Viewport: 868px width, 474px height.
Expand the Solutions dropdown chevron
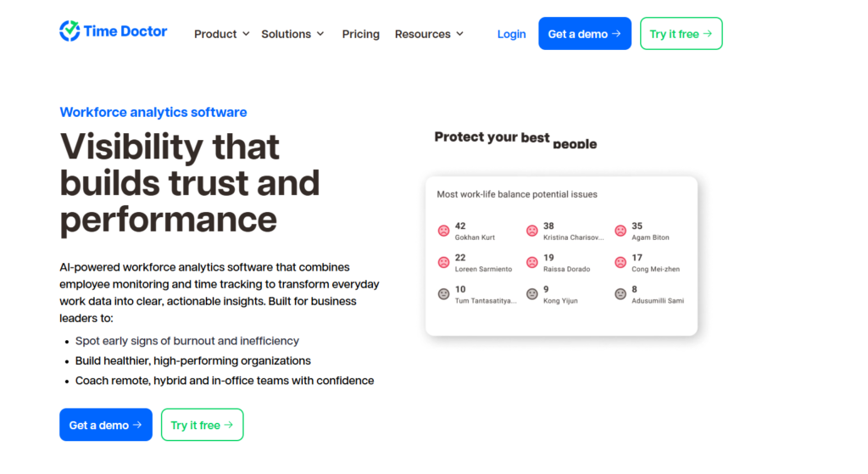[320, 34]
